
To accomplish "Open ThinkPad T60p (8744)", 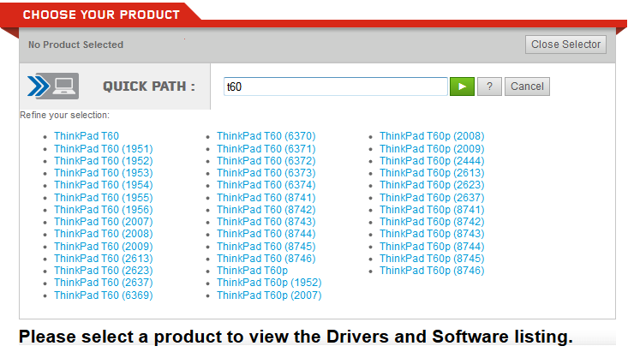I will [x=432, y=247].
